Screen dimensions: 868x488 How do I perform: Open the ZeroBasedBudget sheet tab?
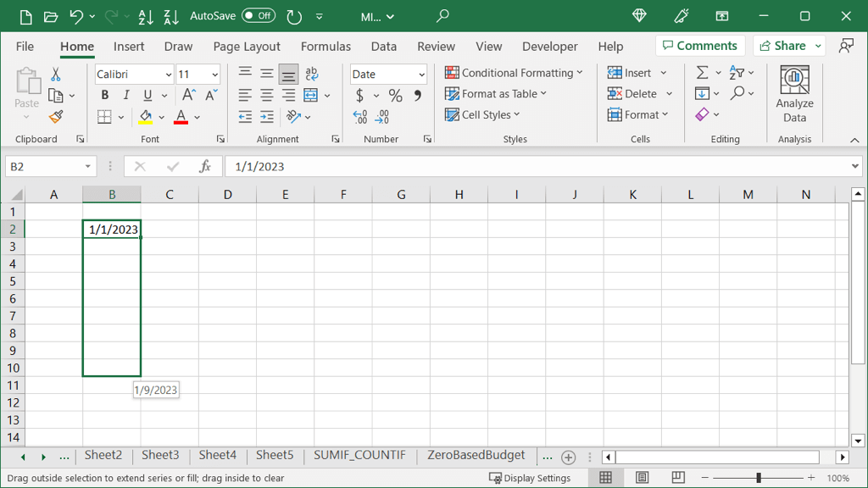[x=476, y=455]
